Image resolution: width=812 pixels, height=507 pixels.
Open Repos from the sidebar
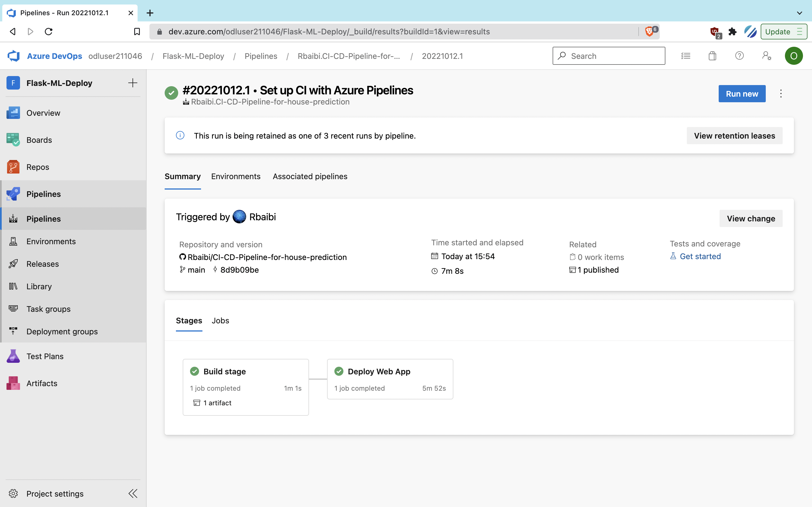(x=37, y=167)
